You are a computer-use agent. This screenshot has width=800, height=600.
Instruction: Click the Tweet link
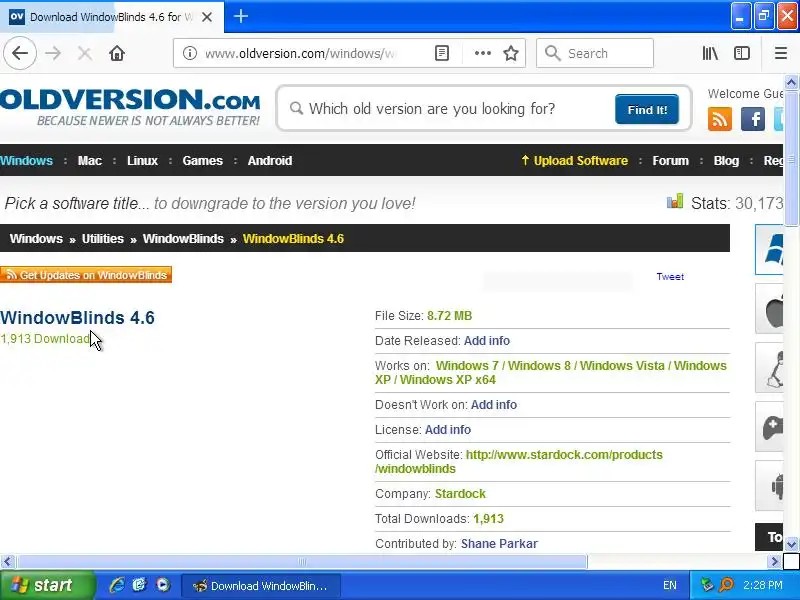pos(670,277)
